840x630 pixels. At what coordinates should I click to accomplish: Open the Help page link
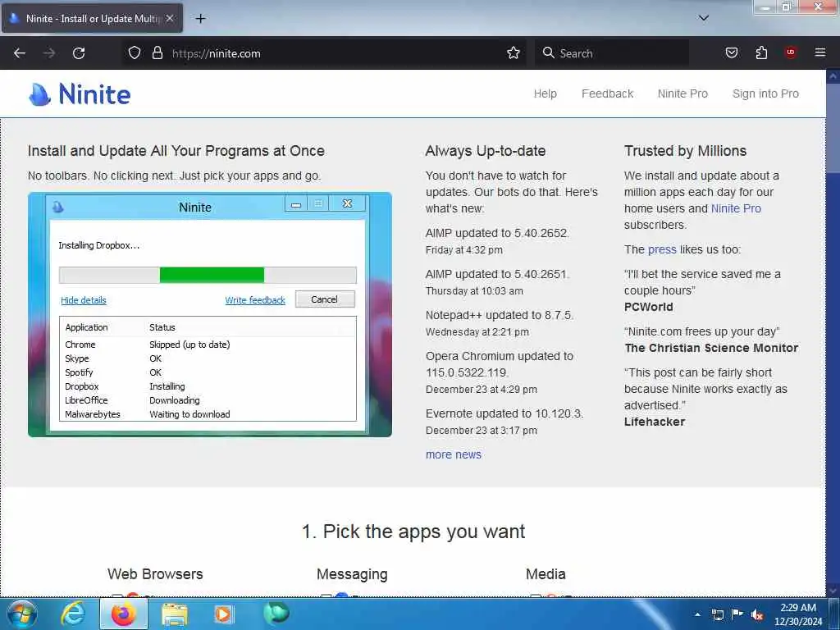545,94
